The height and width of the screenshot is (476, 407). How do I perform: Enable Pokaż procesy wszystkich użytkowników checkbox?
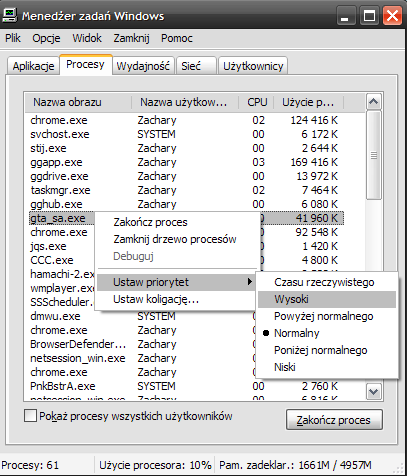30,416
